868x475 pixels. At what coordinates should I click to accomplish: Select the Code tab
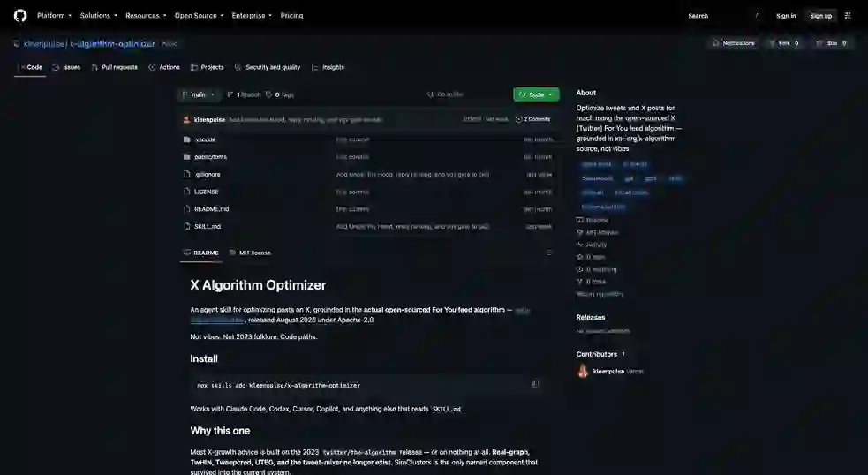click(x=30, y=67)
